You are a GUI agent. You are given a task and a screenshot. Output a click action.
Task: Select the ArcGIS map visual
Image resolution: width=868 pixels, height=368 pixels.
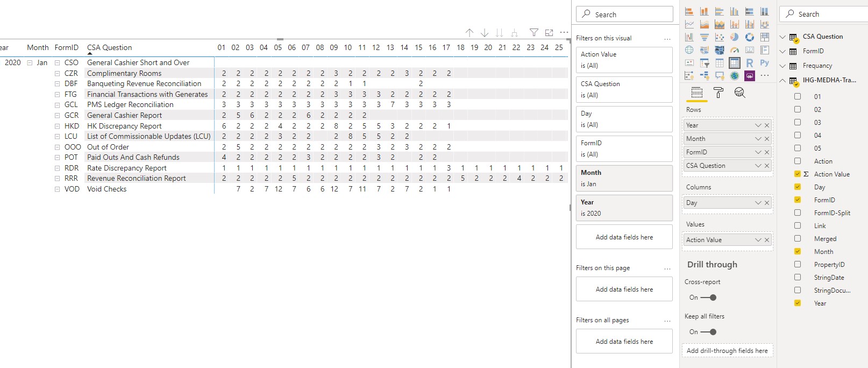(734, 76)
